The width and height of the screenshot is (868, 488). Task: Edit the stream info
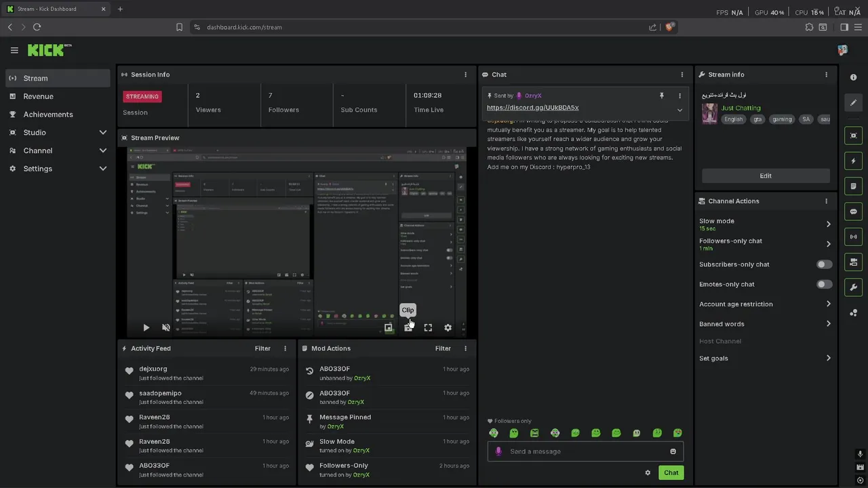pos(766,176)
